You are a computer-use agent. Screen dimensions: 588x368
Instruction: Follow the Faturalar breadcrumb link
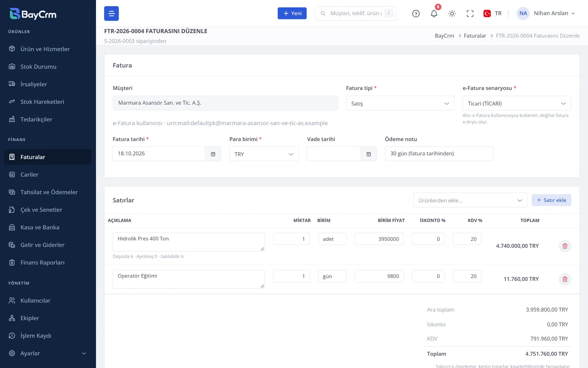click(475, 36)
